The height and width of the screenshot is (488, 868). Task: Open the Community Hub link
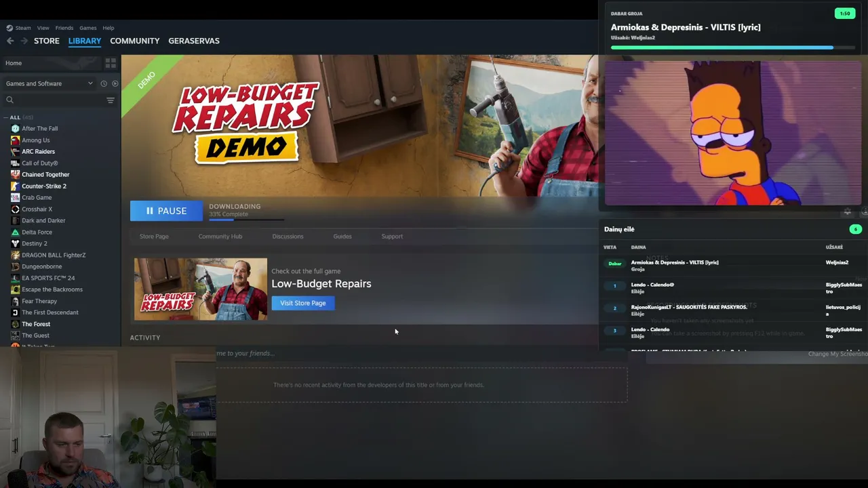220,237
